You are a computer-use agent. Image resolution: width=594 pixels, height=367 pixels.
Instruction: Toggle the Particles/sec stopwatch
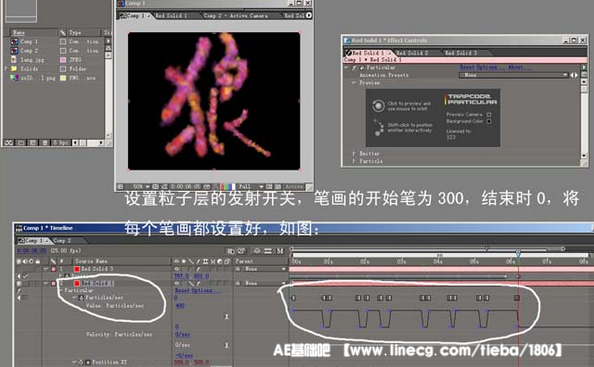pos(81,298)
